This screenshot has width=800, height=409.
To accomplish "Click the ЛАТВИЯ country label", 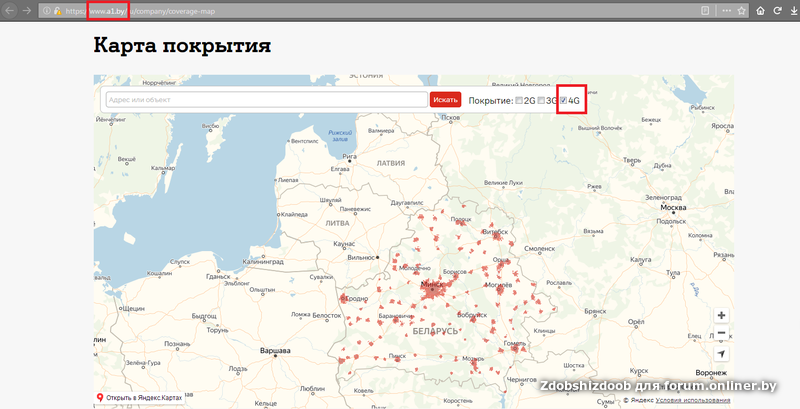I will 390,163.
